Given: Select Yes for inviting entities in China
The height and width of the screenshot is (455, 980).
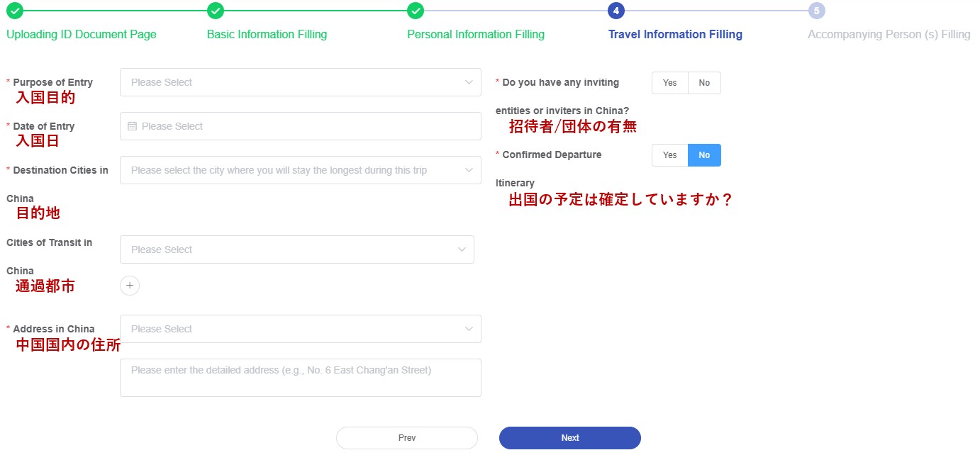Looking at the screenshot, I should tap(669, 83).
